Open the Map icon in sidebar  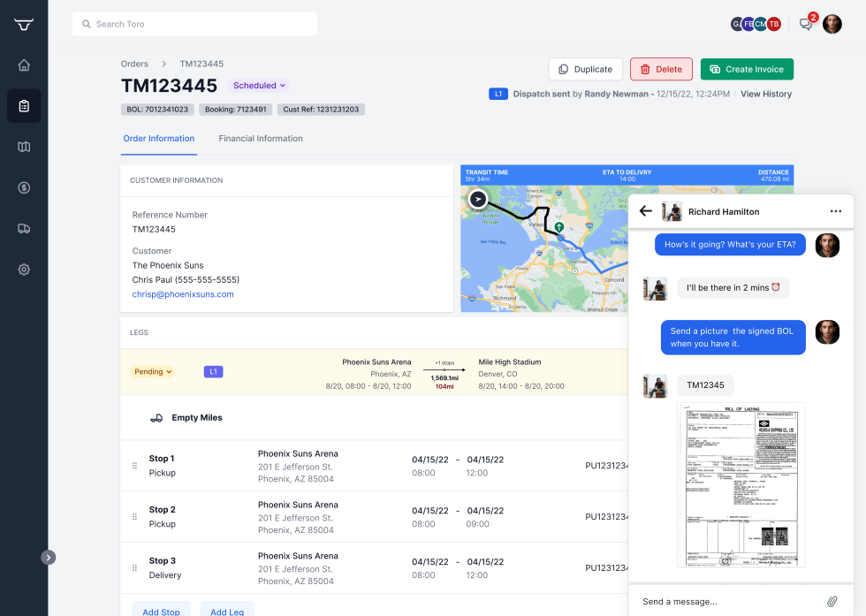pyautogui.click(x=24, y=147)
